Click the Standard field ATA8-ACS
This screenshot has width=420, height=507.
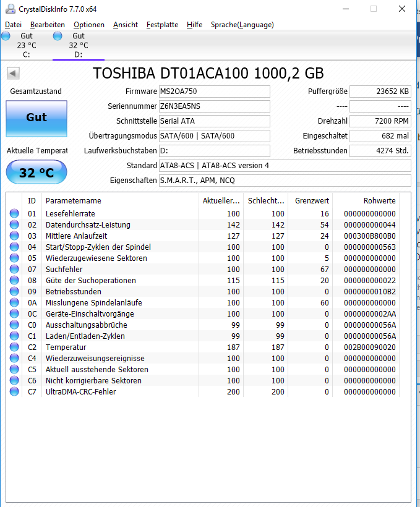pos(285,166)
